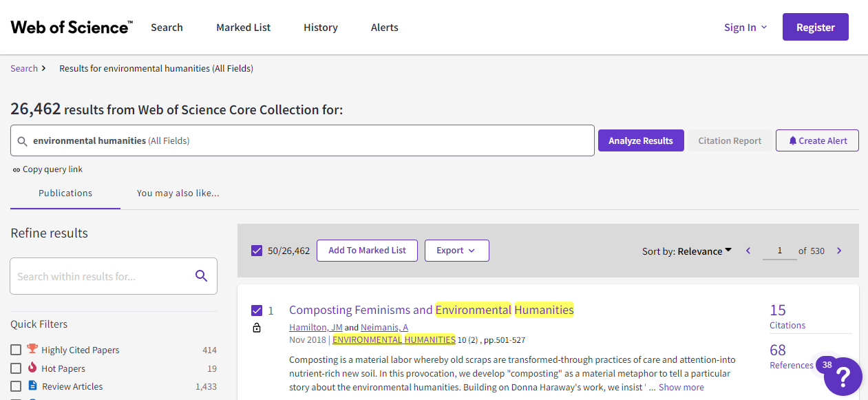Click the Quick Filters label
This screenshot has height=400, width=868.
39,324
